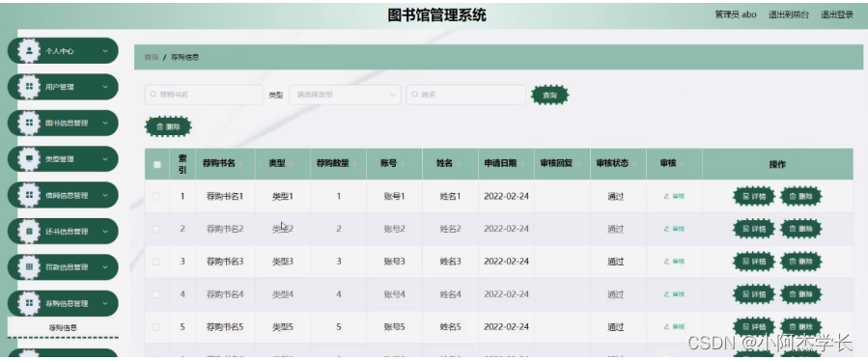Expand 还书信息管理 menu chevron
Image resolution: width=868 pixels, height=361 pixels.
105,231
